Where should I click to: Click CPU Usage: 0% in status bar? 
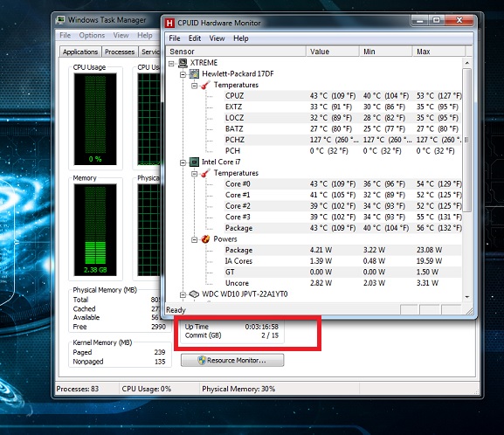146,389
